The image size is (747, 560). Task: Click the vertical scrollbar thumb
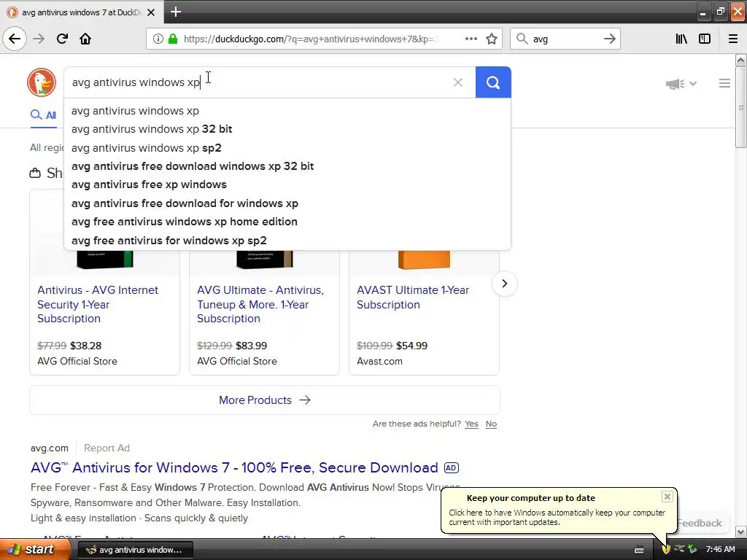740,108
